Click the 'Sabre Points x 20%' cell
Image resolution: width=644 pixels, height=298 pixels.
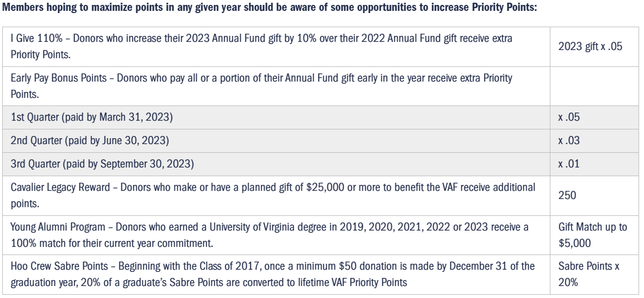coord(590,272)
